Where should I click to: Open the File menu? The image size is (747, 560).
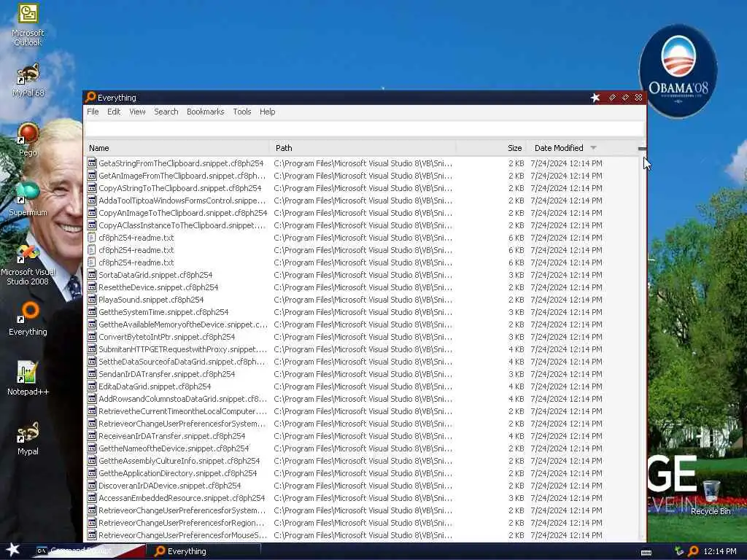point(93,112)
